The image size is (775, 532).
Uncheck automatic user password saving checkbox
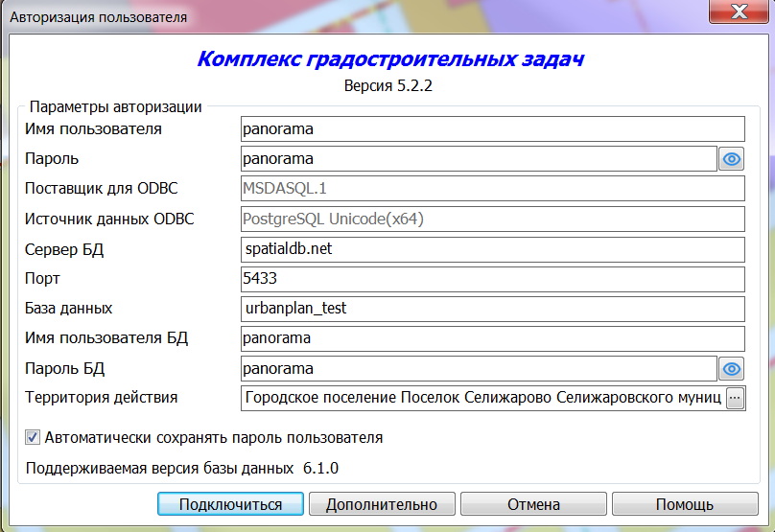[x=33, y=438]
